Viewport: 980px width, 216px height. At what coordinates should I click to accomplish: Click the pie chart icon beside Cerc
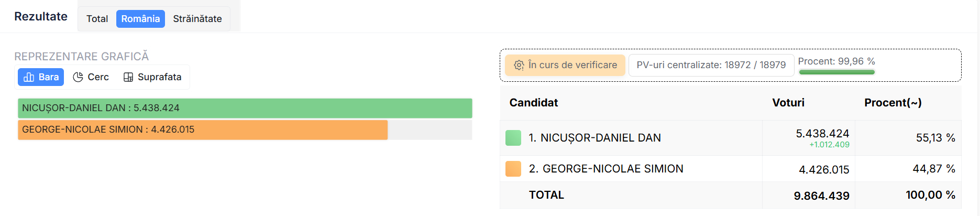point(78,77)
